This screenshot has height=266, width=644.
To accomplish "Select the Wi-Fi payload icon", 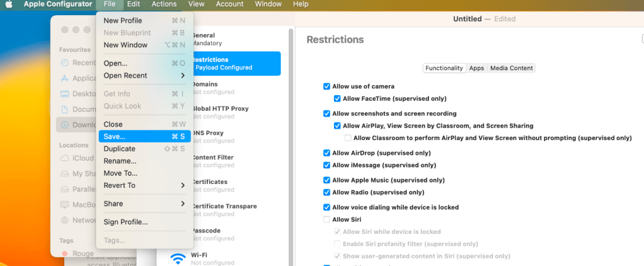I will (178, 258).
